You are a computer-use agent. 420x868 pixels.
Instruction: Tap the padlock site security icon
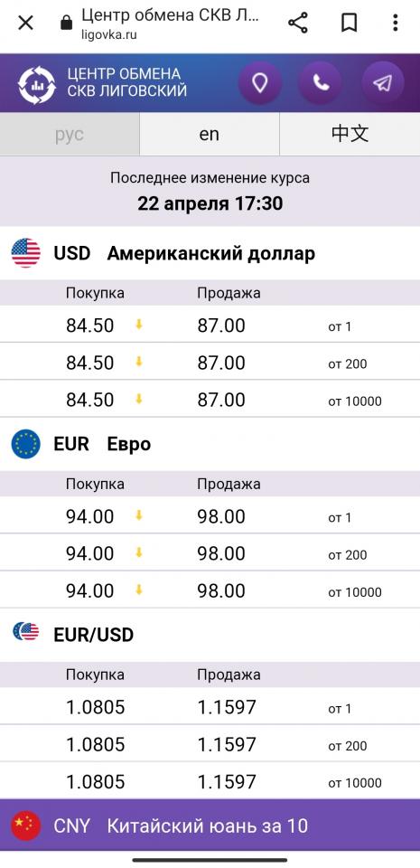click(67, 24)
